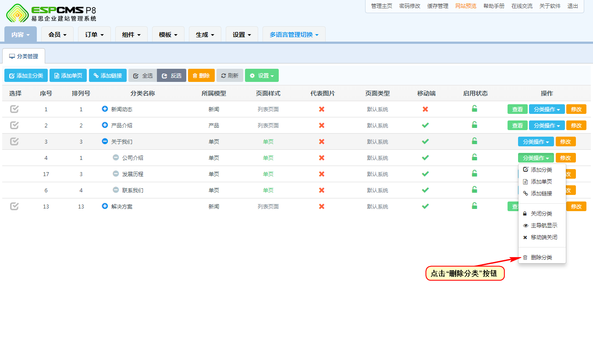
Task: Click the red cross image icon for 公司介绍
Action: [x=322, y=158]
